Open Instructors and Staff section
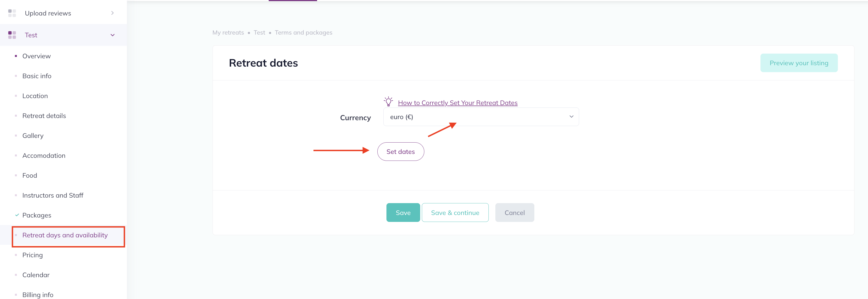868x299 pixels. point(53,195)
